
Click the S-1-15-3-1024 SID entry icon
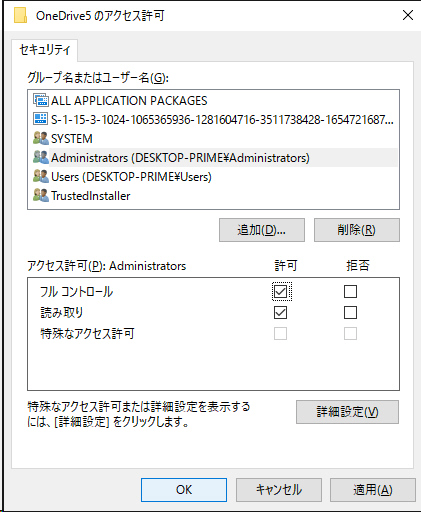(41, 119)
